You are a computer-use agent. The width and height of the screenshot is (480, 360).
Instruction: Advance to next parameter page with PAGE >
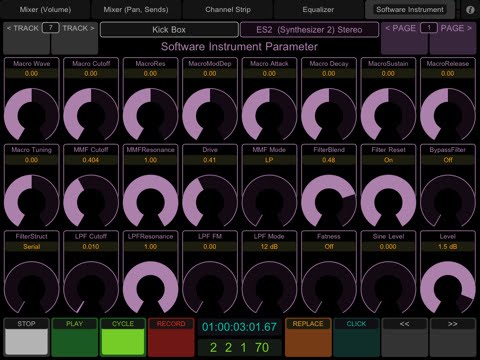click(453, 38)
